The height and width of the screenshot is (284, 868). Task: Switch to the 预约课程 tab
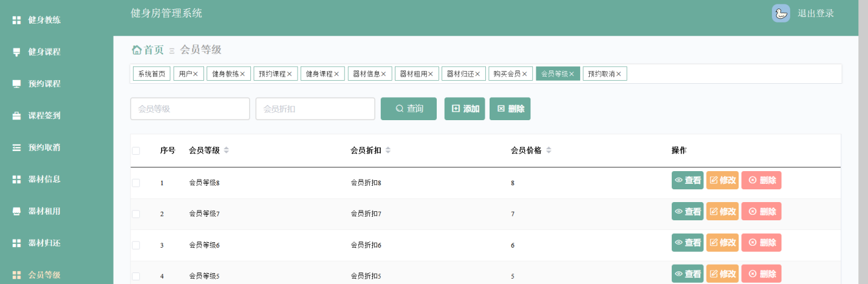click(272, 73)
